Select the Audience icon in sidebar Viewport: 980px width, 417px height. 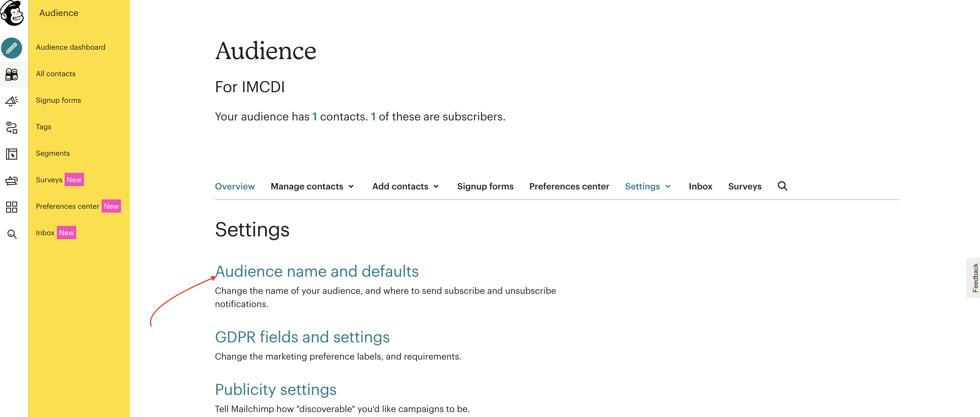pyautogui.click(x=12, y=75)
